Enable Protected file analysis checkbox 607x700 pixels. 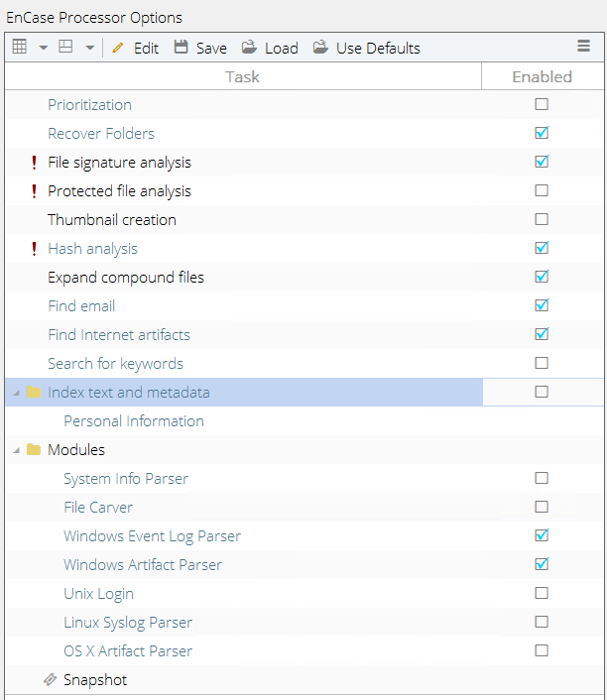point(542,190)
